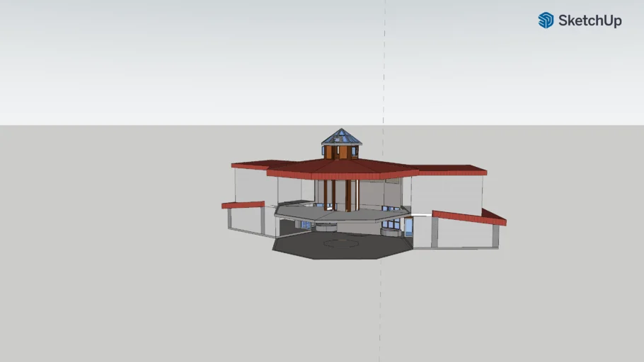Click the SketchUp wordmark text

pyautogui.click(x=590, y=21)
